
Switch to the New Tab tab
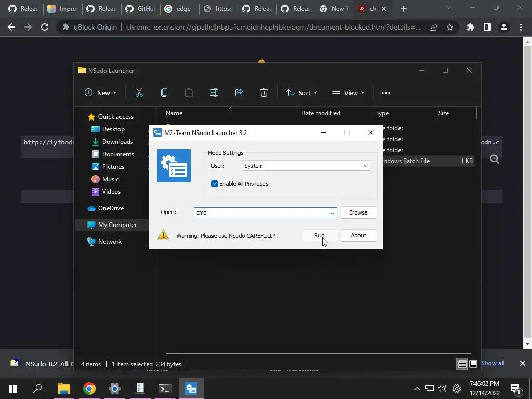[x=335, y=9]
